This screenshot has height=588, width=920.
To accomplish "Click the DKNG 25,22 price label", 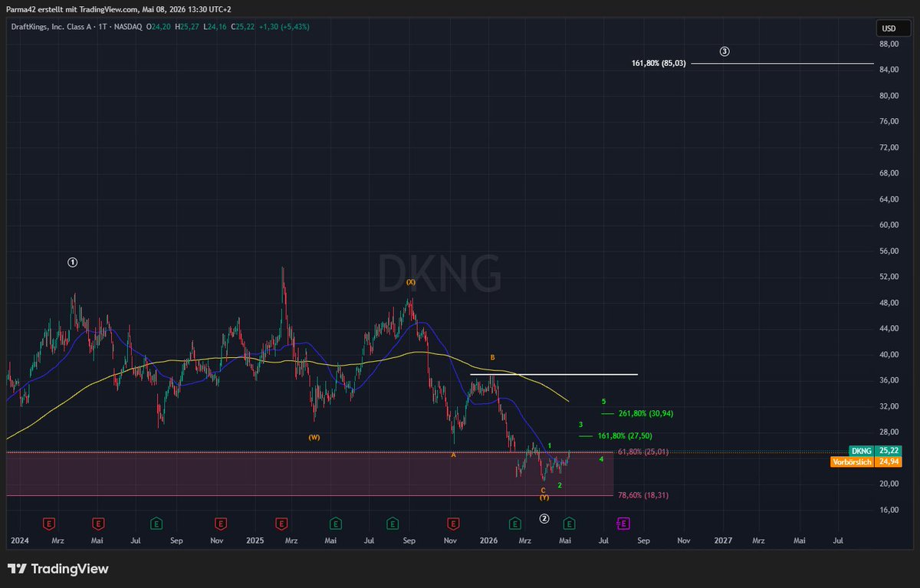I will [x=875, y=451].
